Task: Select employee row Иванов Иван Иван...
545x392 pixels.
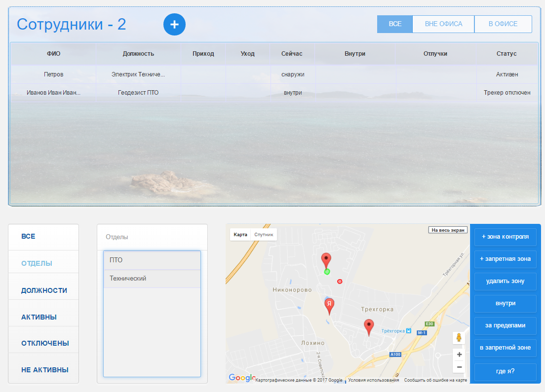Action: click(x=274, y=93)
